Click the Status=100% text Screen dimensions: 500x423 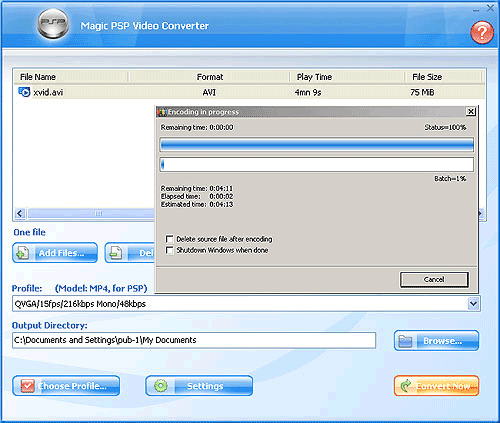pyautogui.click(x=445, y=127)
